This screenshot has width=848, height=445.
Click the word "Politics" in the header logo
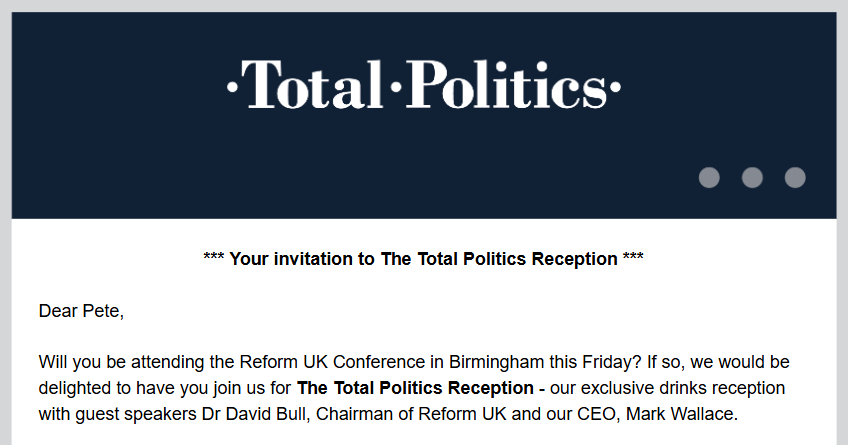click(x=508, y=84)
